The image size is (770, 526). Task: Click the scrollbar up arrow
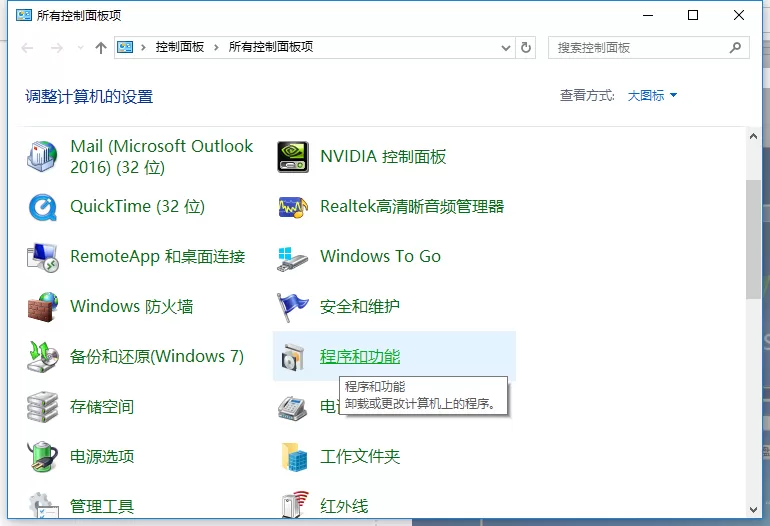753,137
